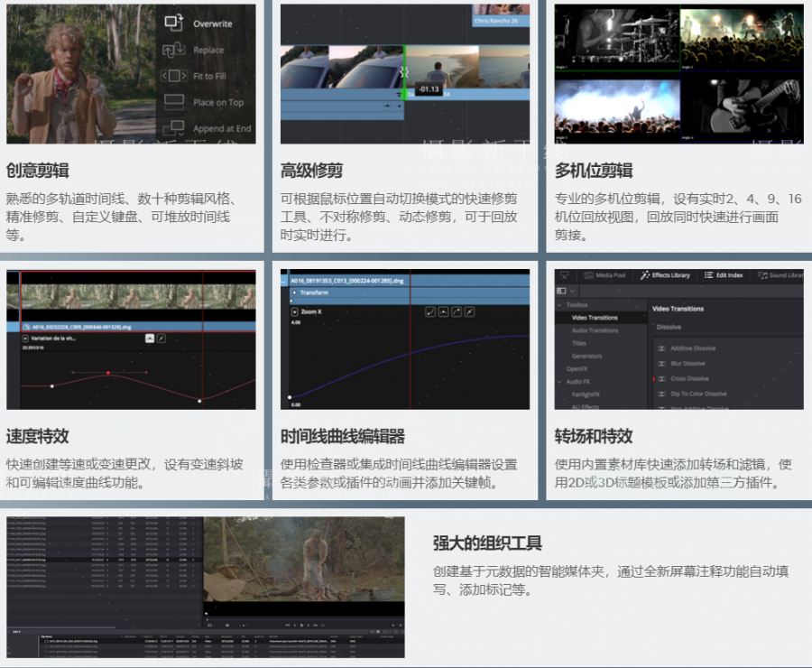Click the Dip To Color Dissolve icon

(x=662, y=394)
